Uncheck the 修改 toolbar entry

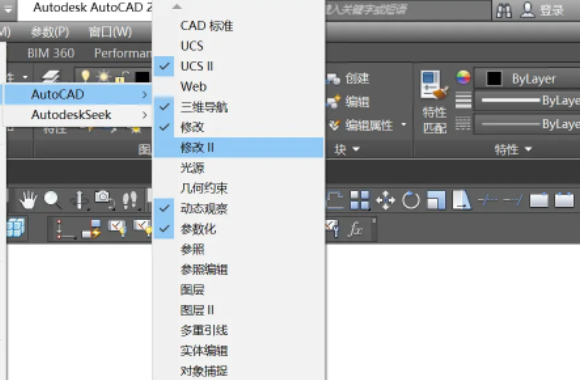(x=238, y=127)
